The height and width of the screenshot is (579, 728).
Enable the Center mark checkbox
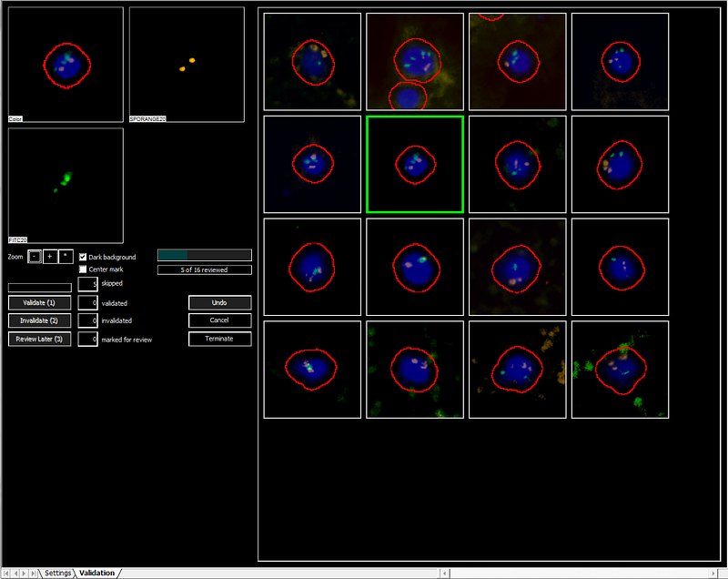pyautogui.click(x=84, y=269)
